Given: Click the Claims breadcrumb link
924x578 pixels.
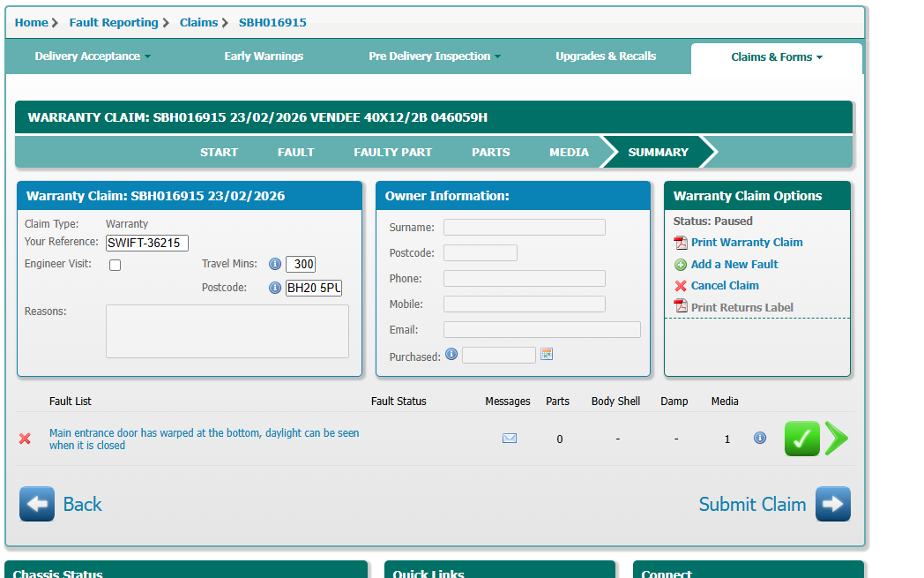Looking at the screenshot, I should 198,22.
